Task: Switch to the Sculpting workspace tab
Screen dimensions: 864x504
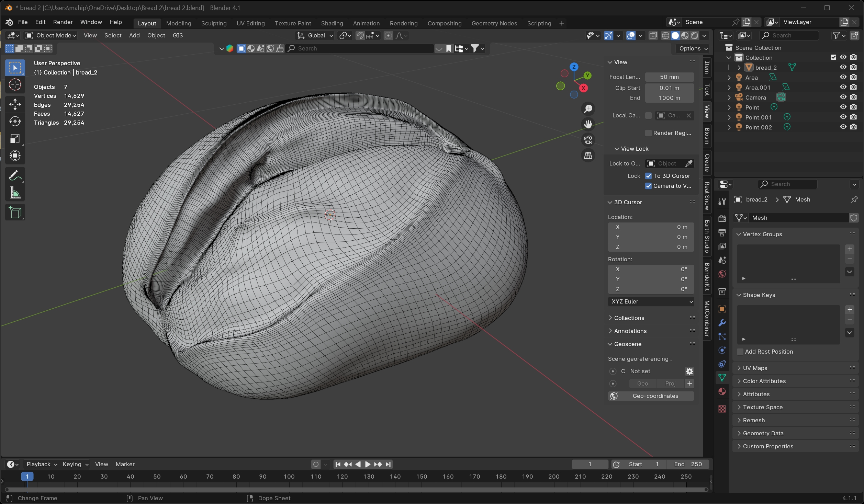Action: point(214,23)
